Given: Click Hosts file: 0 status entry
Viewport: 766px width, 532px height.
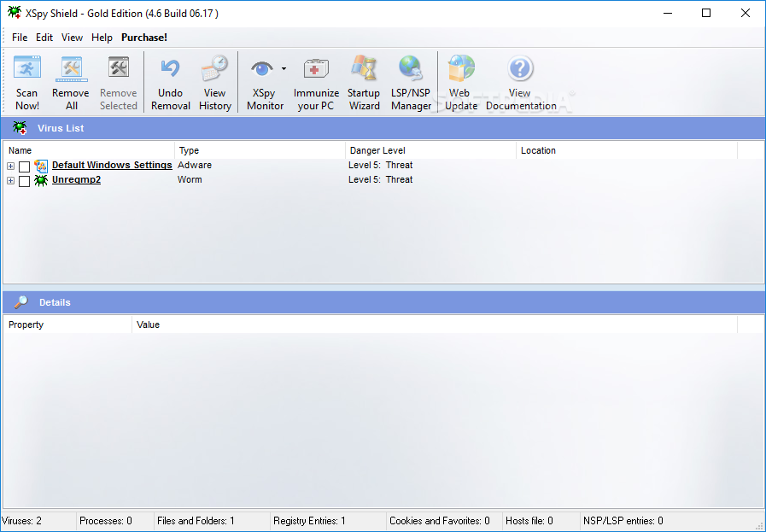Looking at the screenshot, I should coord(529,521).
